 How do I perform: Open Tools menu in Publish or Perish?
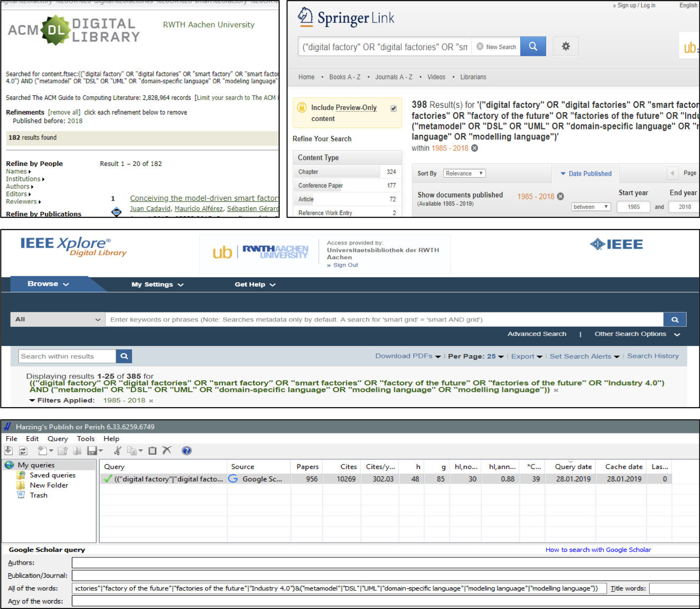[x=86, y=439]
